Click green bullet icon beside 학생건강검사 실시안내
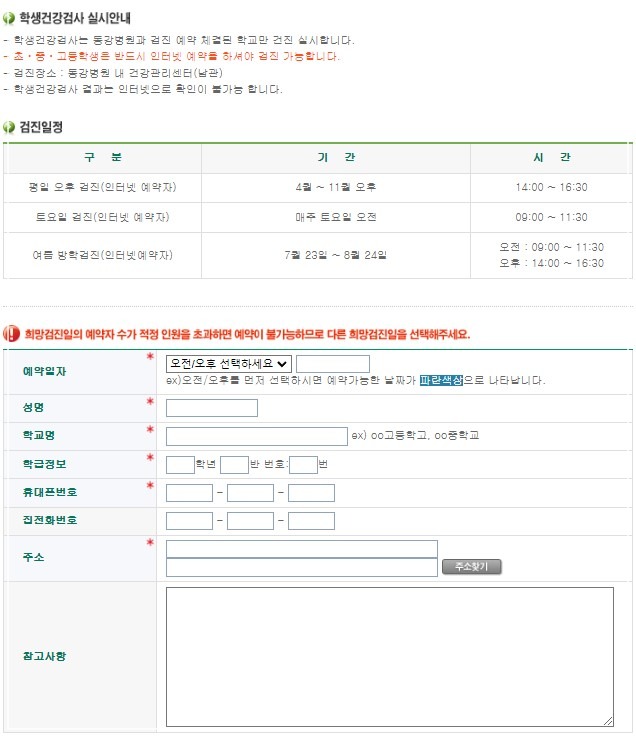Screen dimensions: 636x737 tap(9, 18)
